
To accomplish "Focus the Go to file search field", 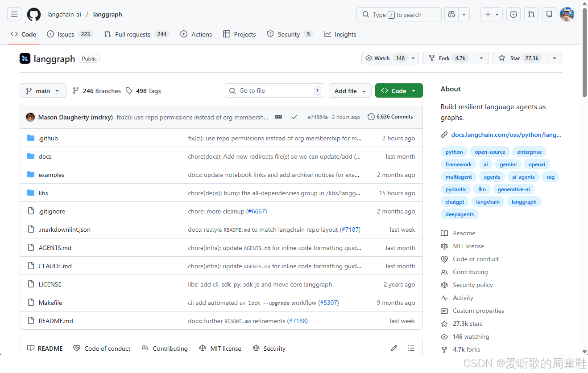I will tap(275, 90).
